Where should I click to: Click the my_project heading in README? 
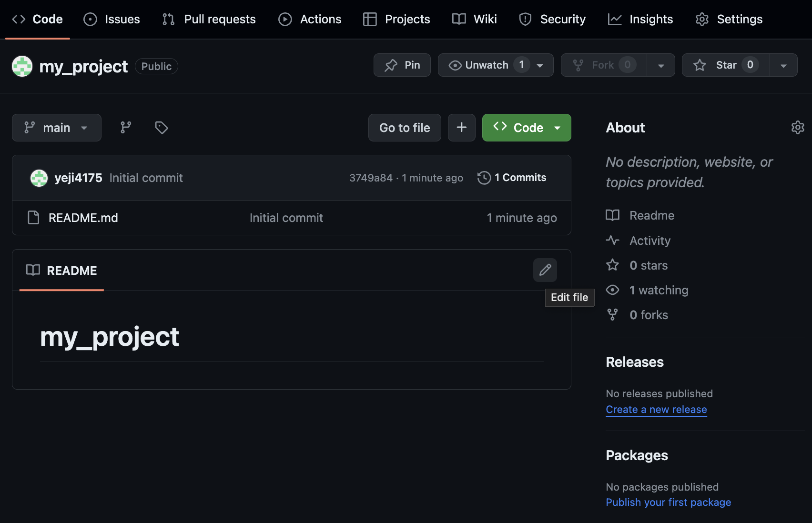tap(110, 337)
